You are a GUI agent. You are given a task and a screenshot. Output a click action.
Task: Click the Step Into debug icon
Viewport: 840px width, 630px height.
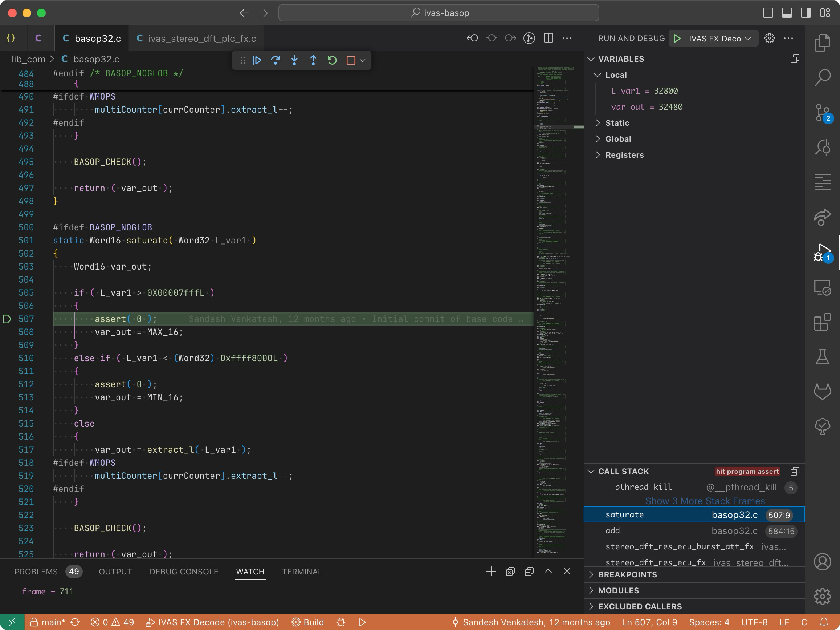pyautogui.click(x=294, y=60)
